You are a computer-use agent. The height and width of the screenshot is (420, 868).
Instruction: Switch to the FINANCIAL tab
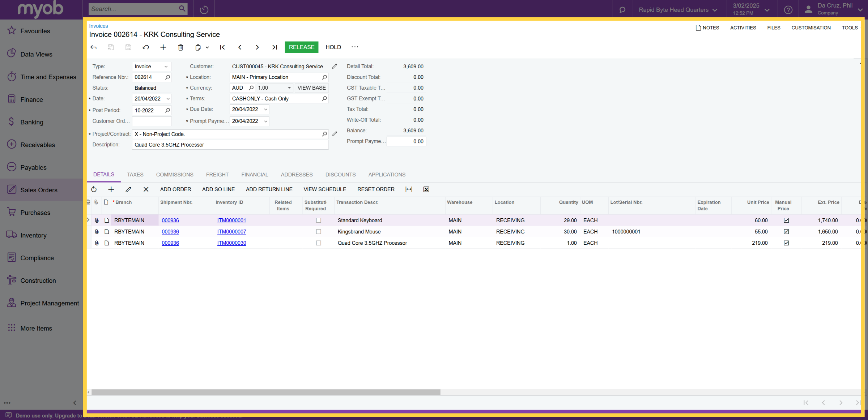255,175
